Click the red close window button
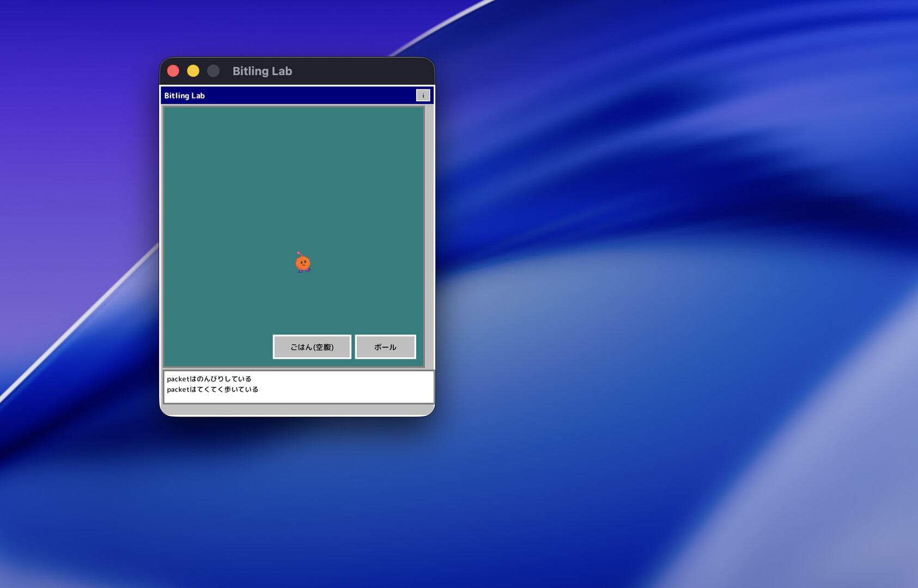The image size is (918, 588). [173, 71]
